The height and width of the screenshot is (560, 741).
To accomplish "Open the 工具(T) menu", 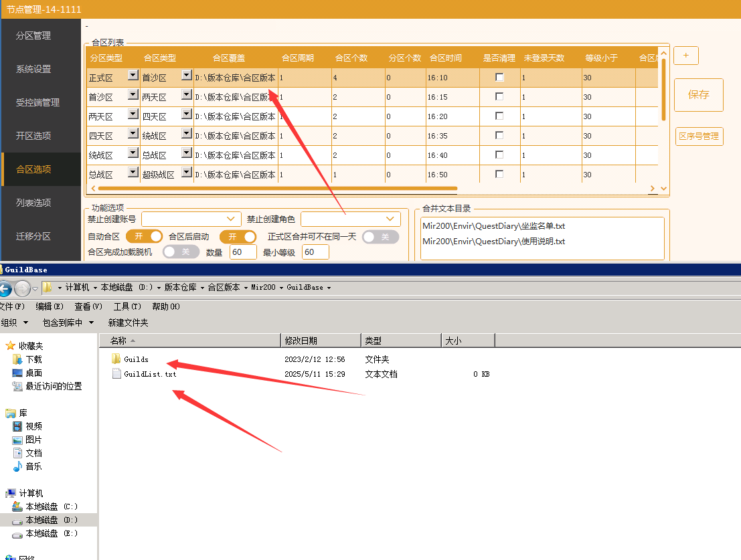I will point(127,306).
